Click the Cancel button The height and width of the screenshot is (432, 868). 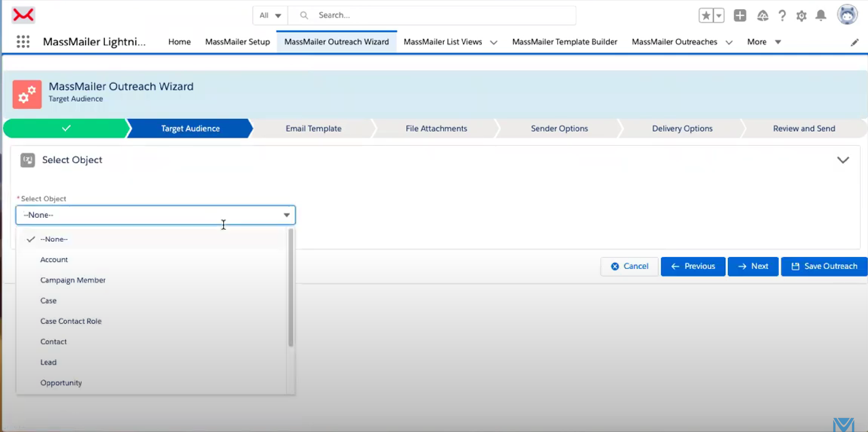pos(629,266)
